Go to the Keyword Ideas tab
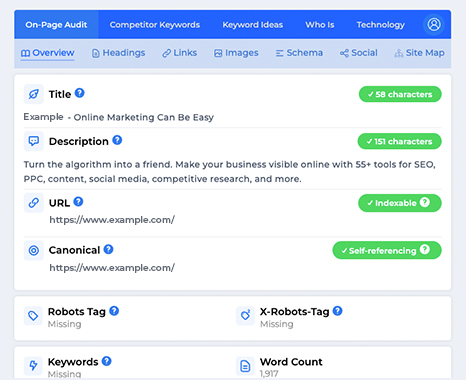The image size is (466, 380). click(253, 25)
